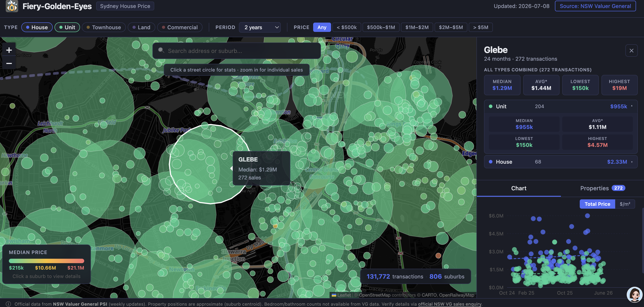Viewport: 644px width, 307px height.
Task: Click the median price gradient legend bar
Action: (x=47, y=261)
